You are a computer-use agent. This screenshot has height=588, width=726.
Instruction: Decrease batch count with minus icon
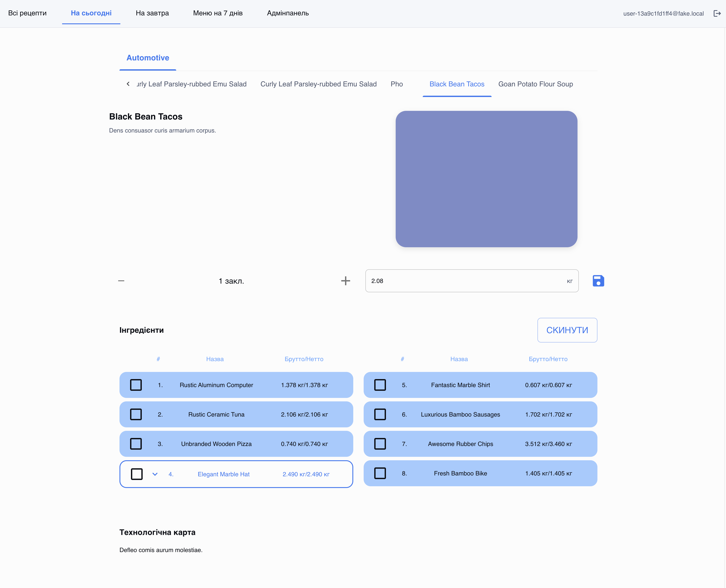(121, 281)
